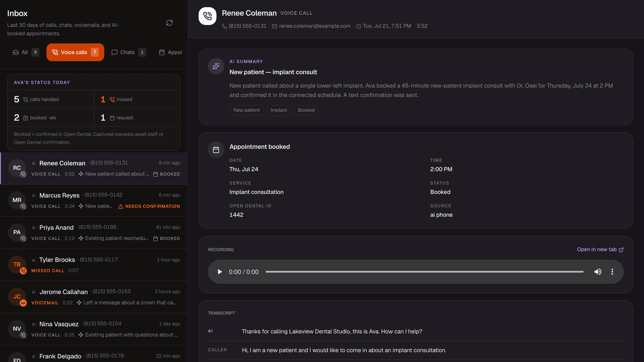Click the 1 missed calls stat
Image resolution: width=644 pixels, height=362 pixels.
(x=137, y=99)
